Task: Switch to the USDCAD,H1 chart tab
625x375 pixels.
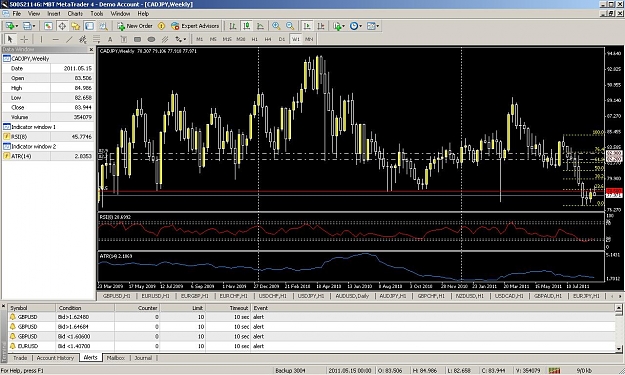Action: point(509,296)
